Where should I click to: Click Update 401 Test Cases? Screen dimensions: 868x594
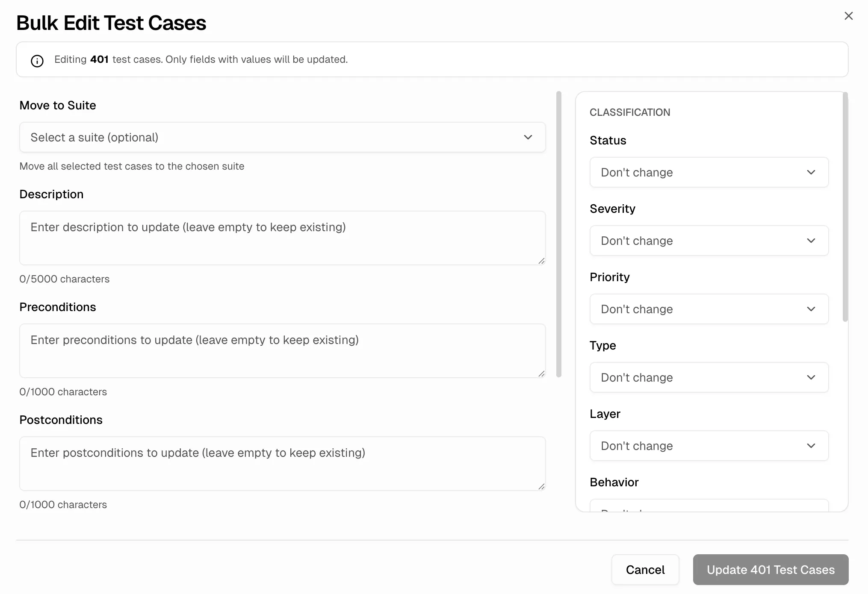771,570
